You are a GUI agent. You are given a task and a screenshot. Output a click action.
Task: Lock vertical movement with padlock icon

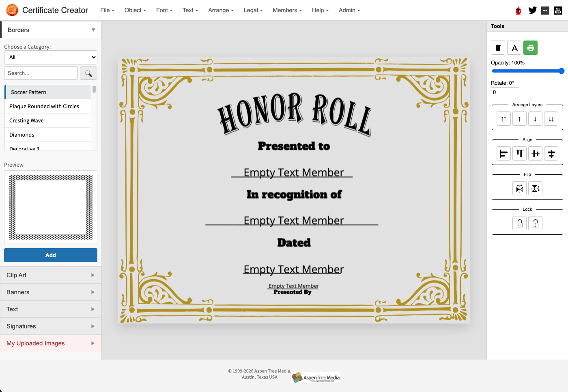tap(535, 223)
